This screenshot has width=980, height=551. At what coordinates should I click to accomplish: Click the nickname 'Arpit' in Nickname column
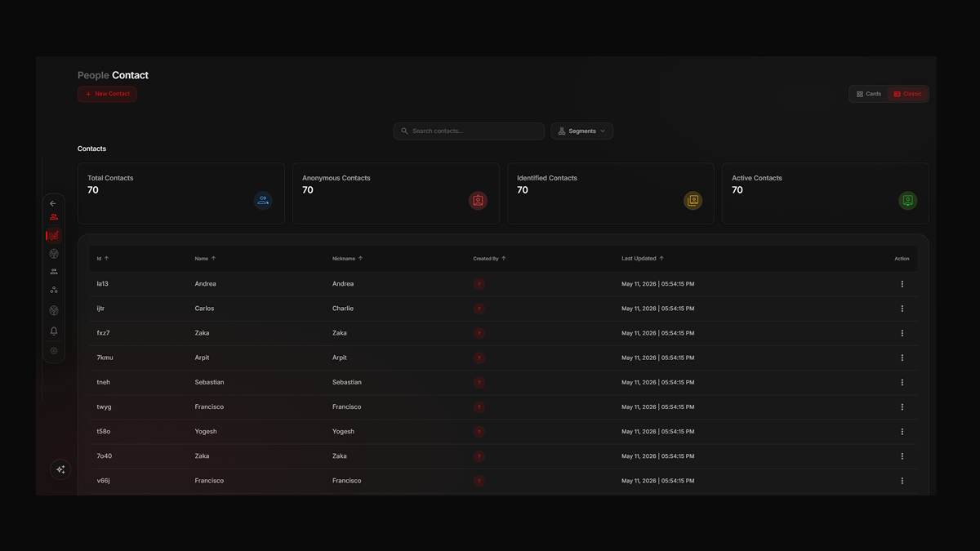pyautogui.click(x=340, y=358)
